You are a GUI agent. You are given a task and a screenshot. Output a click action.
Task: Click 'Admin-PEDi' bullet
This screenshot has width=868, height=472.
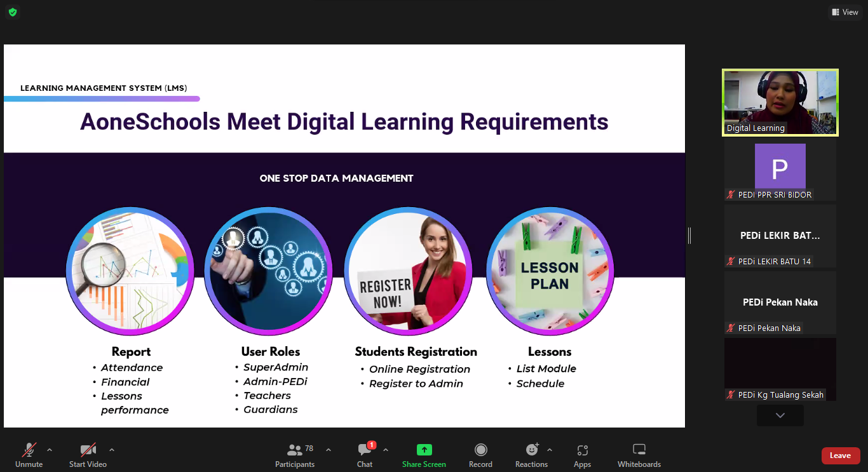click(275, 381)
